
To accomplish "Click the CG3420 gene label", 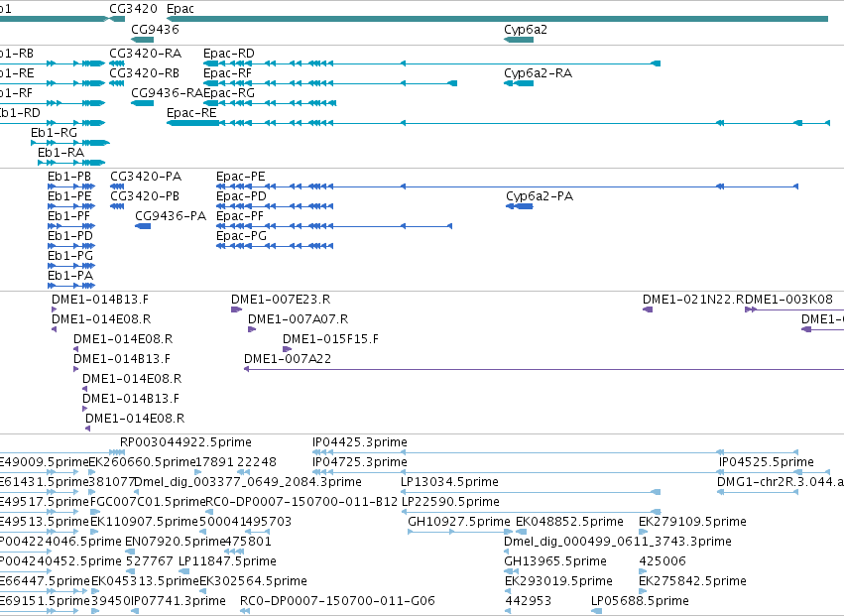I will coord(134,9).
